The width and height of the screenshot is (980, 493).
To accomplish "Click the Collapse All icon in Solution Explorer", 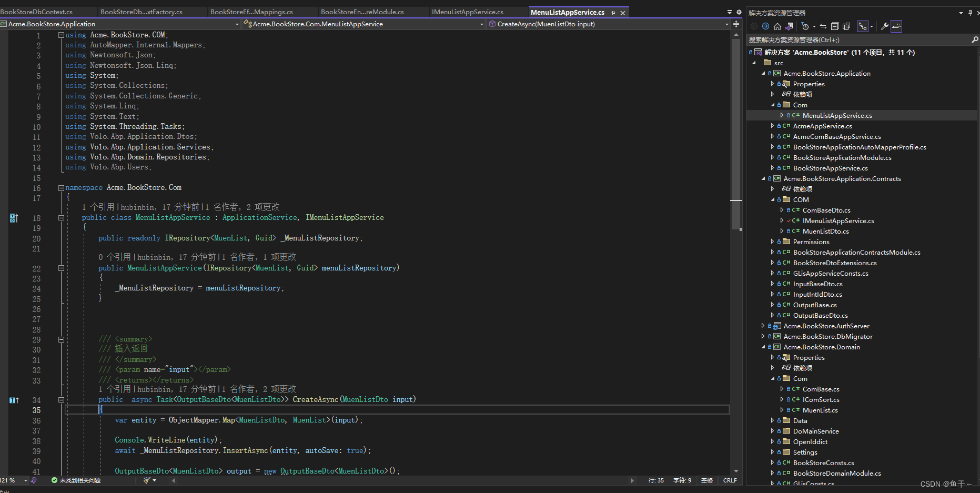I will click(835, 26).
